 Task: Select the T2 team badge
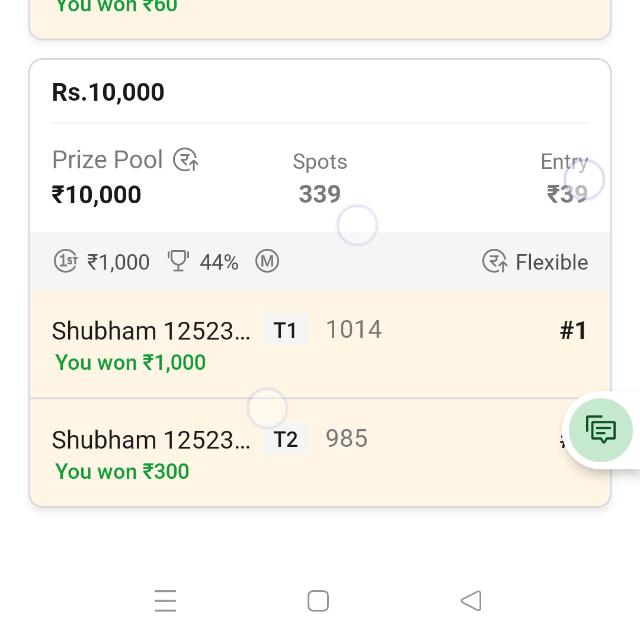[x=285, y=439]
